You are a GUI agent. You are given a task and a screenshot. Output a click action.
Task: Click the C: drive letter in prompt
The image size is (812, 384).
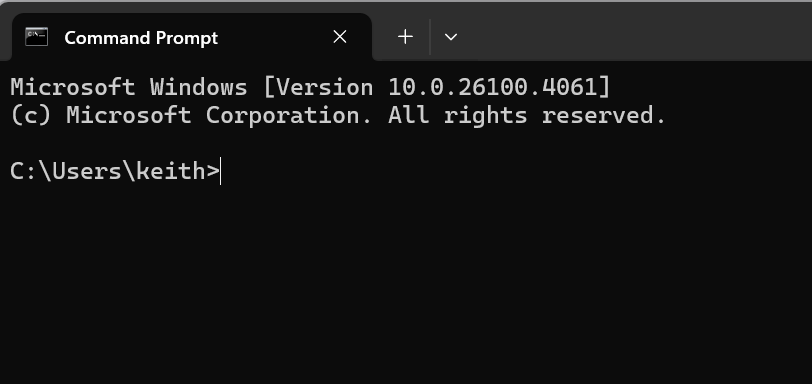click(23, 171)
